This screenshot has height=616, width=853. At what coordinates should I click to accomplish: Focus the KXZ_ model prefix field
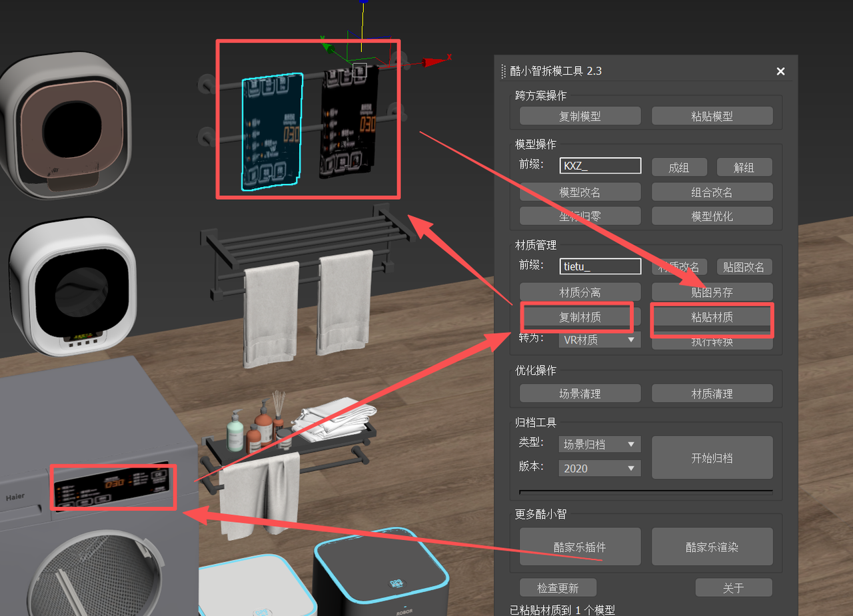coord(600,166)
